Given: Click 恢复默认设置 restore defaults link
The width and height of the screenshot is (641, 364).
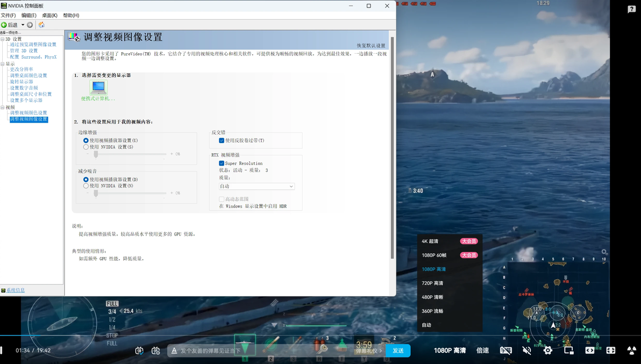Looking at the screenshot, I should tap(371, 46).
